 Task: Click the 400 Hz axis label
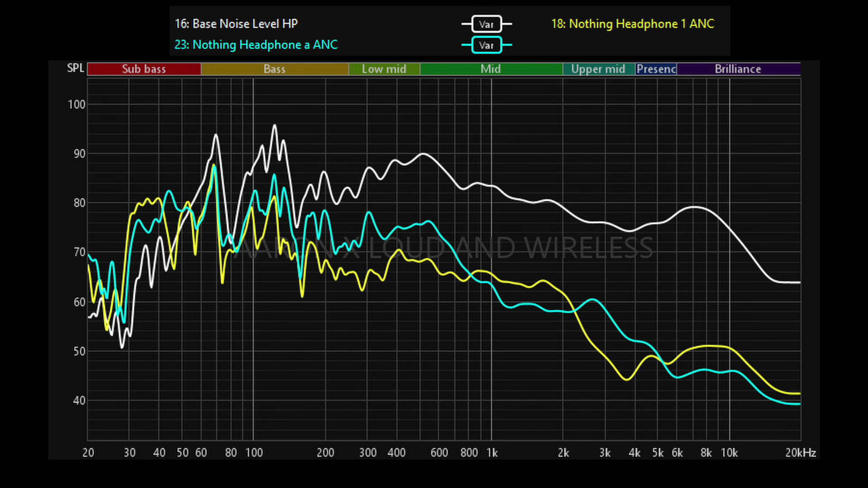tap(397, 453)
